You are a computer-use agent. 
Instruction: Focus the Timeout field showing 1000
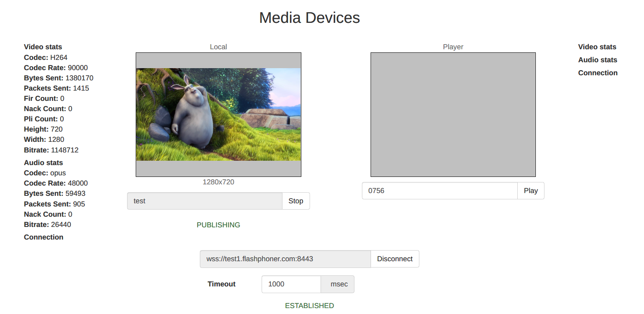[291, 284]
